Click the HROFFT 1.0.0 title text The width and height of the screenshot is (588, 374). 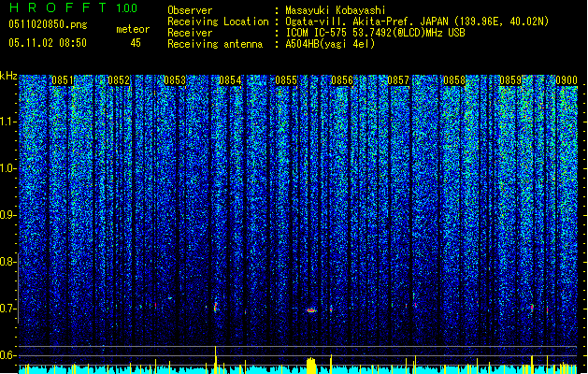tap(74, 7)
